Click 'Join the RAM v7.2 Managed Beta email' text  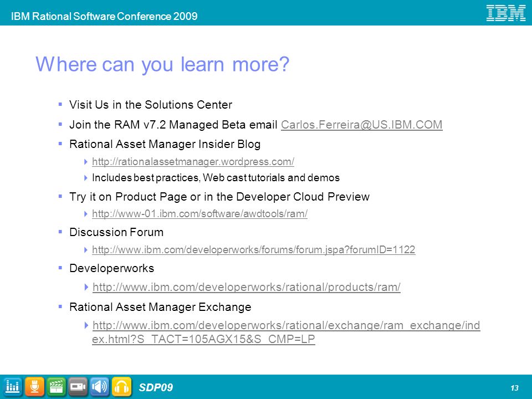tap(173, 125)
